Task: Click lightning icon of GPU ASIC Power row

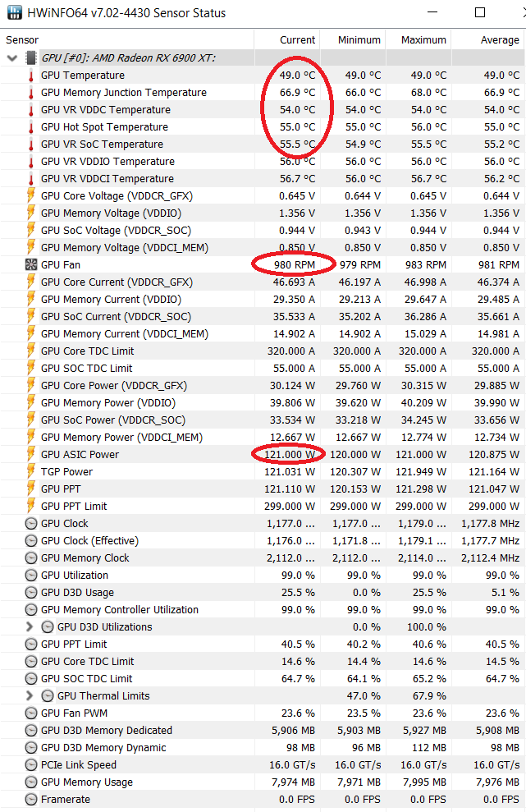Action: (x=31, y=454)
